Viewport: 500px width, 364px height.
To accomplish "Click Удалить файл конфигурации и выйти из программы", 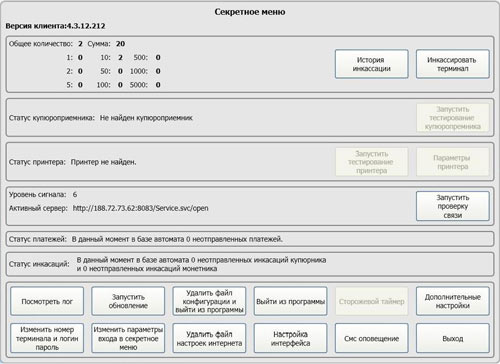I will tap(209, 301).
